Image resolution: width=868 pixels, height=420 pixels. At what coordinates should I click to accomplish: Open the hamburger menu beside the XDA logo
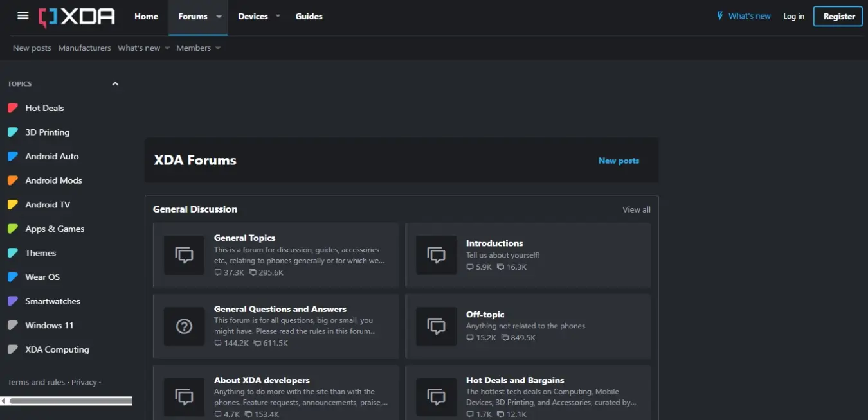click(x=23, y=16)
